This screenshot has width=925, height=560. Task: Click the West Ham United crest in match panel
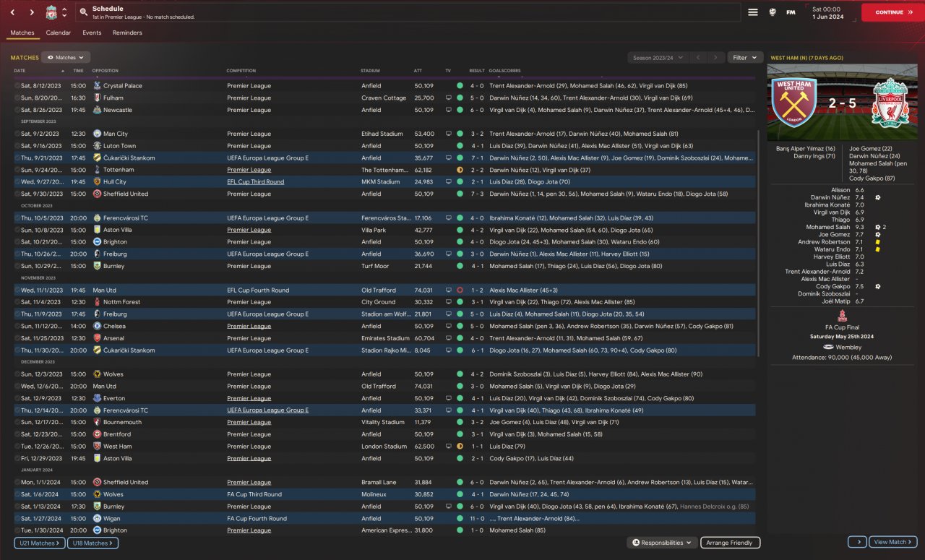pyautogui.click(x=793, y=103)
